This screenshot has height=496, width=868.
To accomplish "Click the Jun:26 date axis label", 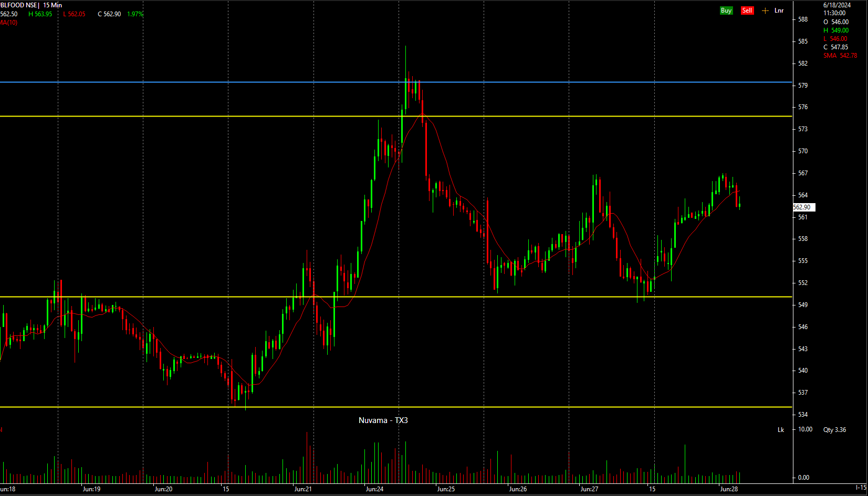I will (x=518, y=489).
